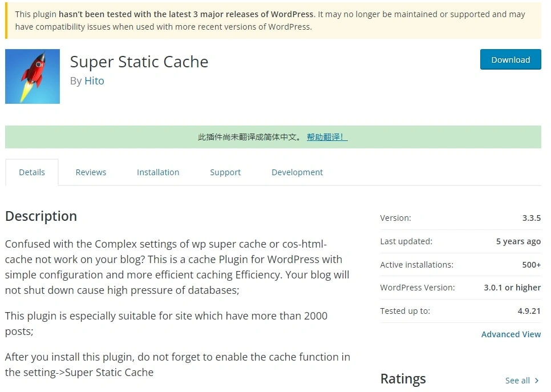This screenshot has width=551, height=392.
Task: Click the Super Static Cache title
Action: point(139,62)
